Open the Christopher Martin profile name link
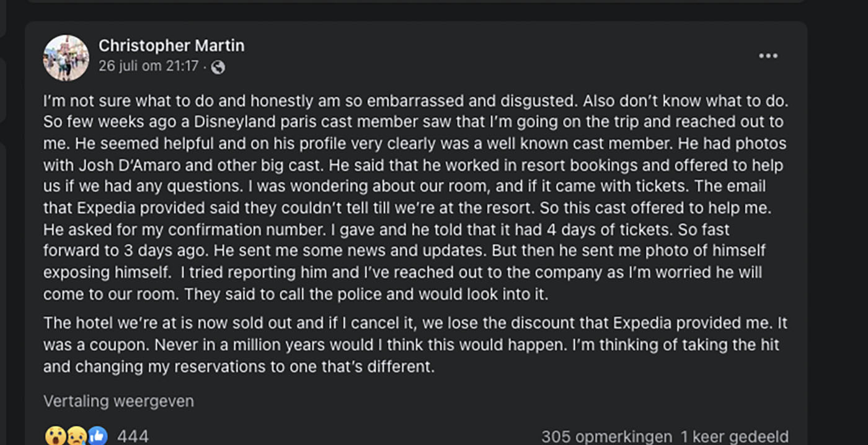 [x=171, y=46]
